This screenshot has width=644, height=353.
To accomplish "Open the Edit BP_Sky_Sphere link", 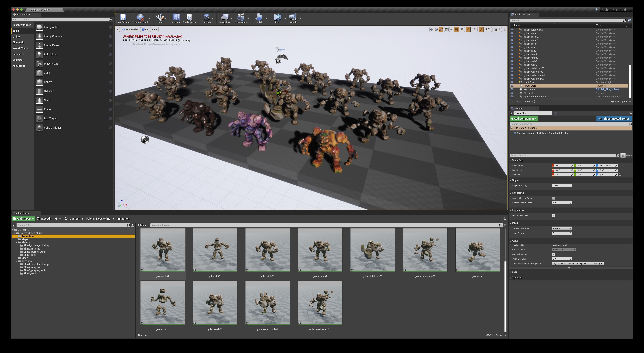I will (608, 89).
